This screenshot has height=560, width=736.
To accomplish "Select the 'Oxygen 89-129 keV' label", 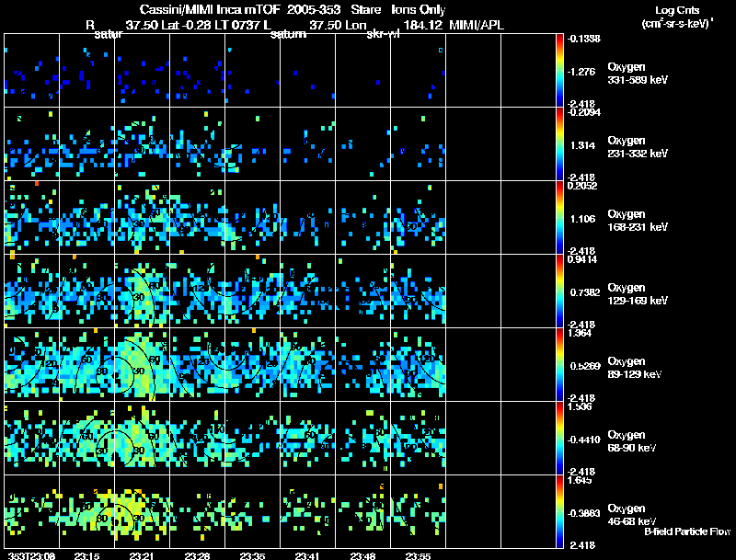I will 635,368.
